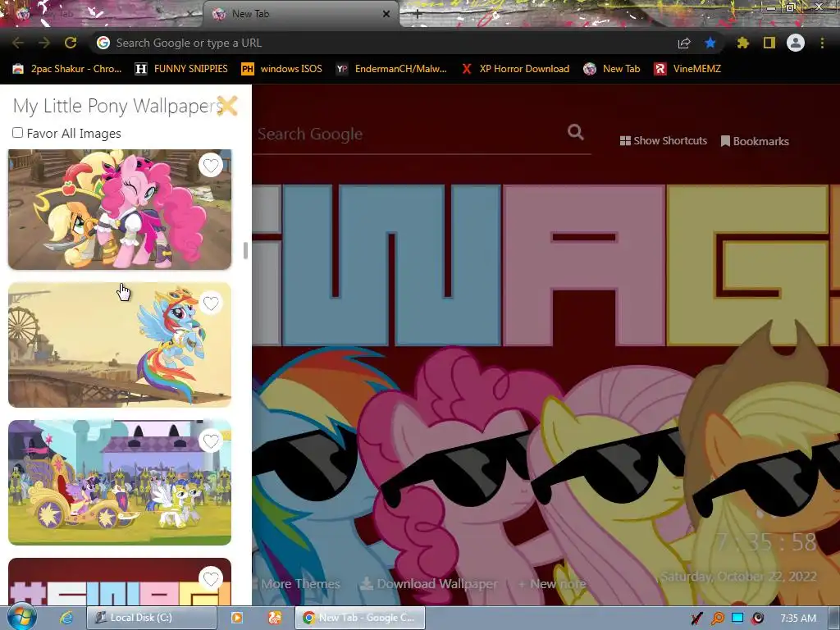Click the wallpaper panel scrollbar handle
The image size is (840, 630).
coord(245,250)
